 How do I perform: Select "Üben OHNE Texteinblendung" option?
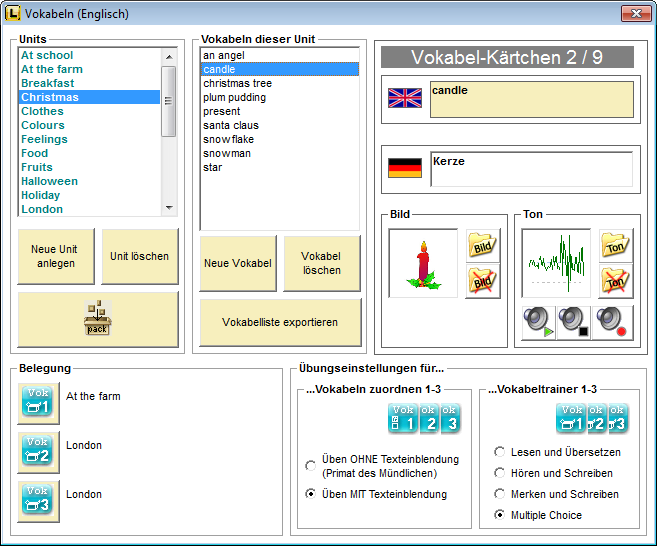coord(310,464)
